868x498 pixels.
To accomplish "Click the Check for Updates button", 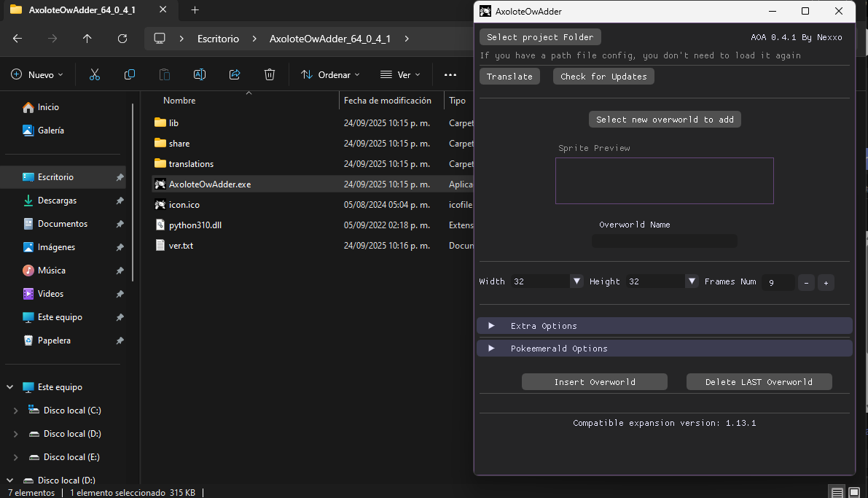I will [603, 77].
